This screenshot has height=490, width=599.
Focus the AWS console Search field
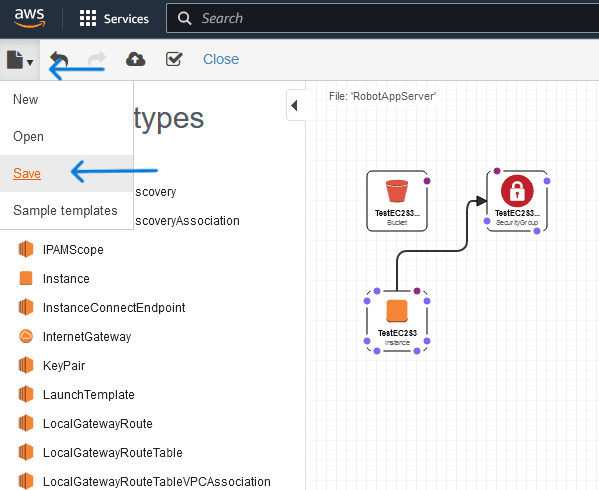[382, 18]
